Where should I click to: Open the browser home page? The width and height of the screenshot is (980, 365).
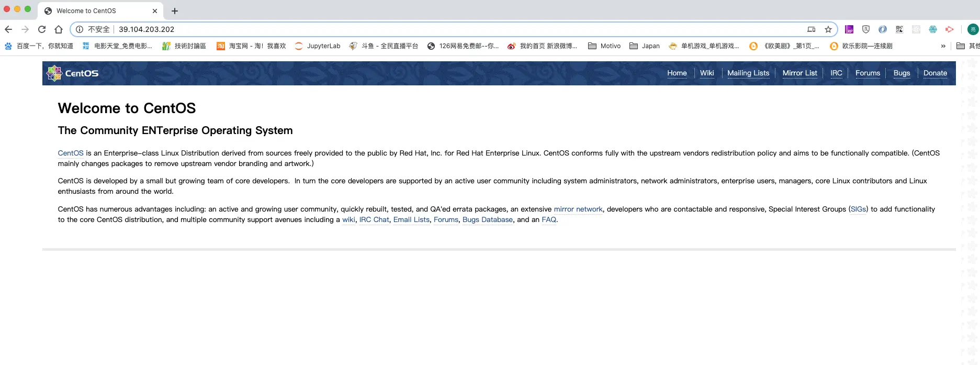coord(59,29)
